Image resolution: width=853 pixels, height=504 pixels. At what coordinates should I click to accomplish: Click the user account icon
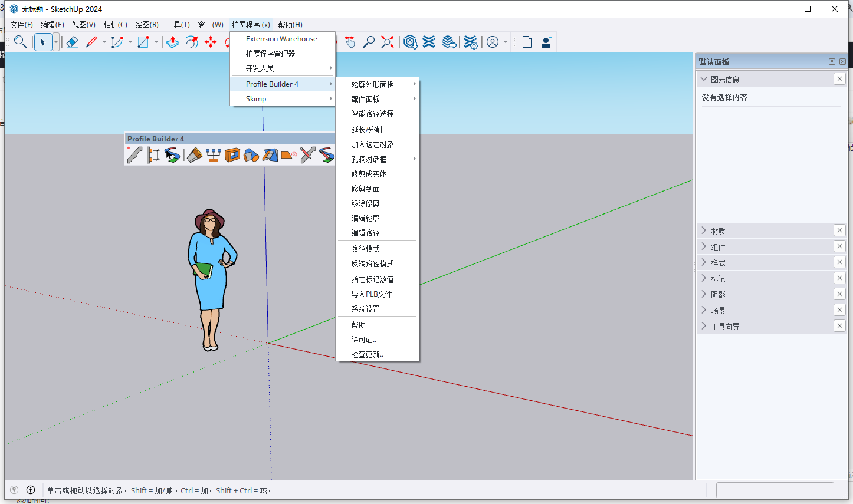(x=493, y=42)
